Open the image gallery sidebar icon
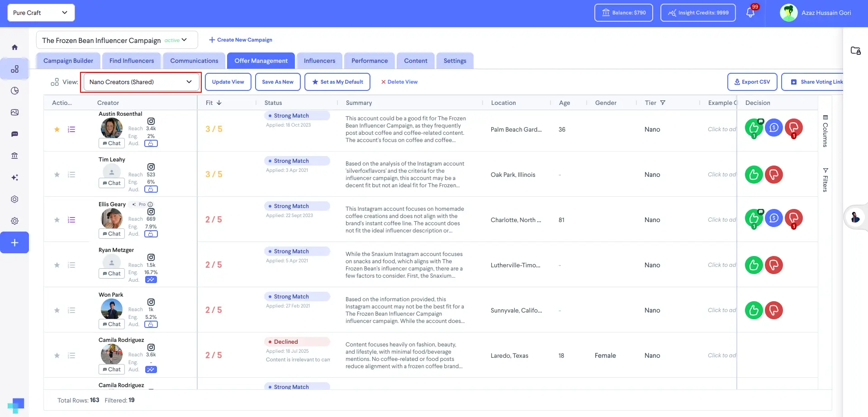 point(14,112)
